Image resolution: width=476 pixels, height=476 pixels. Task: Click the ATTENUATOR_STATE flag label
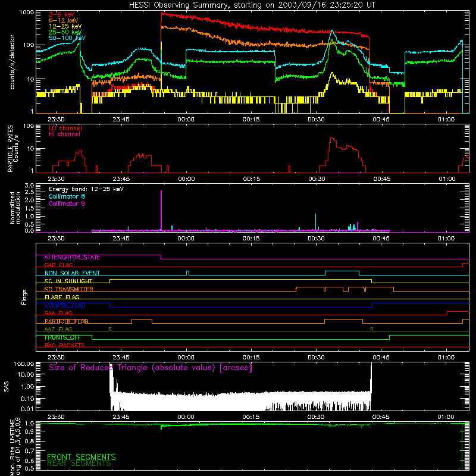[72, 258]
